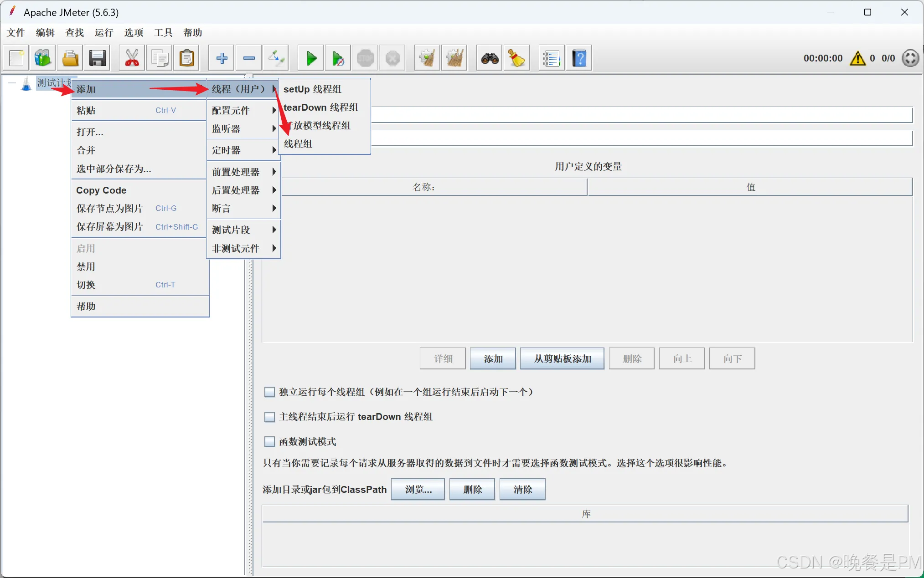Viewport: 924px width, 578px height.
Task: Expand the 断言 submenu
Action: [x=243, y=209]
